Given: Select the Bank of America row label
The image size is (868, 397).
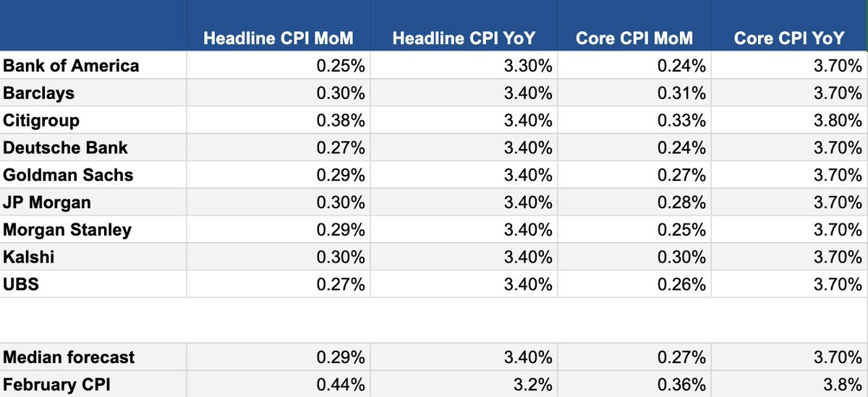Looking at the screenshot, I should coord(71,66).
